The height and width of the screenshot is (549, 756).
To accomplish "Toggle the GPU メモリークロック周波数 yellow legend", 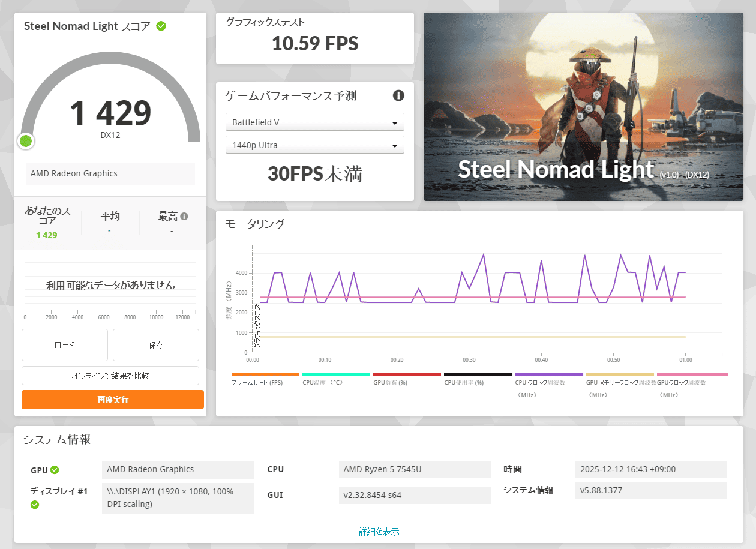I will 619,374.
